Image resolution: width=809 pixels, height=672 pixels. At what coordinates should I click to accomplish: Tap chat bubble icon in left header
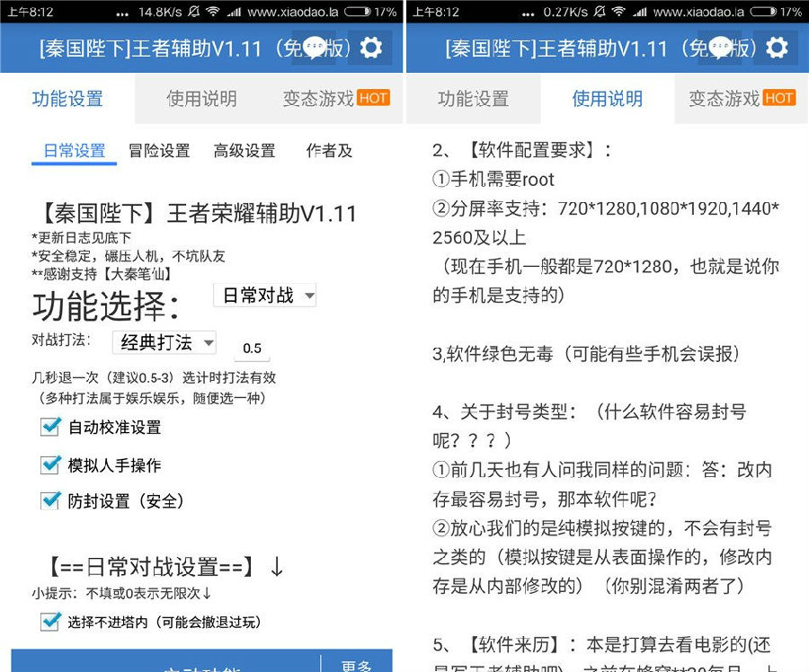coord(315,48)
